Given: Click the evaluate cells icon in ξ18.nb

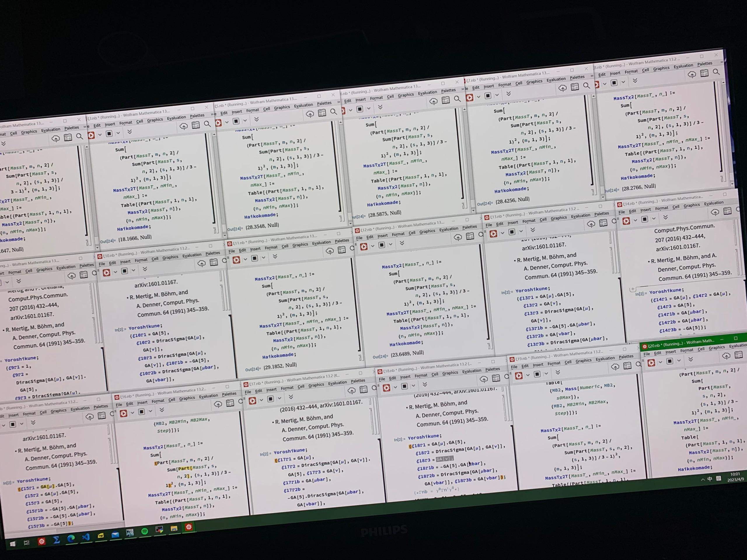Looking at the screenshot, I should pos(386,388).
